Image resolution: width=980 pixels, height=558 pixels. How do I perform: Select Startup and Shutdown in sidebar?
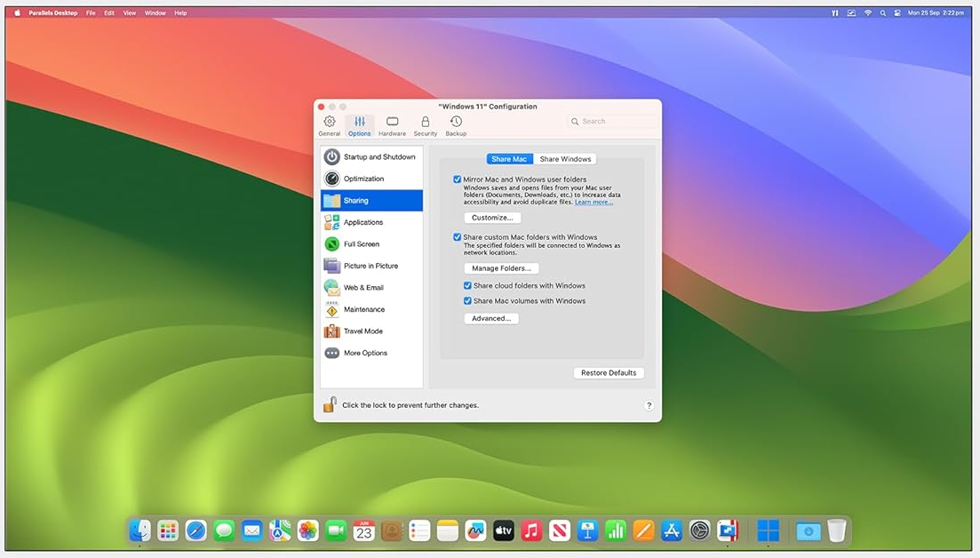pyautogui.click(x=372, y=157)
